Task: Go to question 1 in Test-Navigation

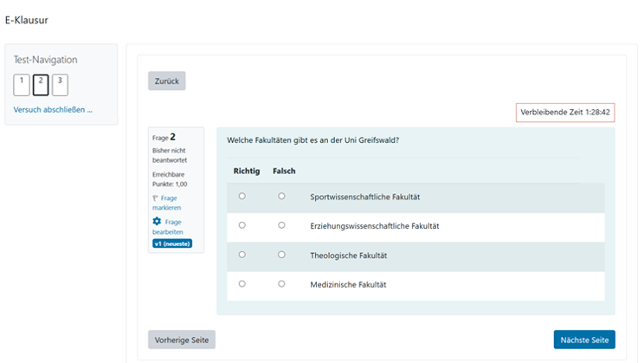Action: click(22, 85)
